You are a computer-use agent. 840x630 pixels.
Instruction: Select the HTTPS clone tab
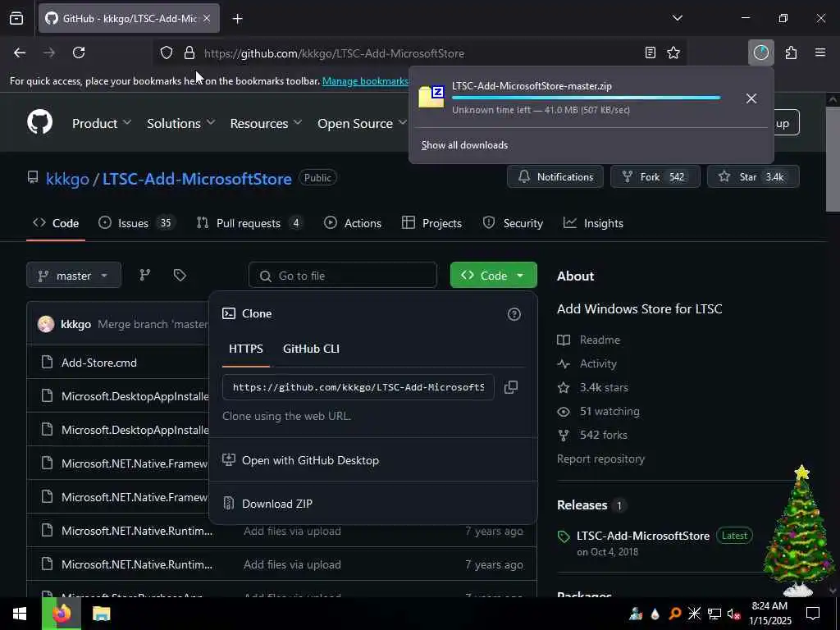coord(246,349)
